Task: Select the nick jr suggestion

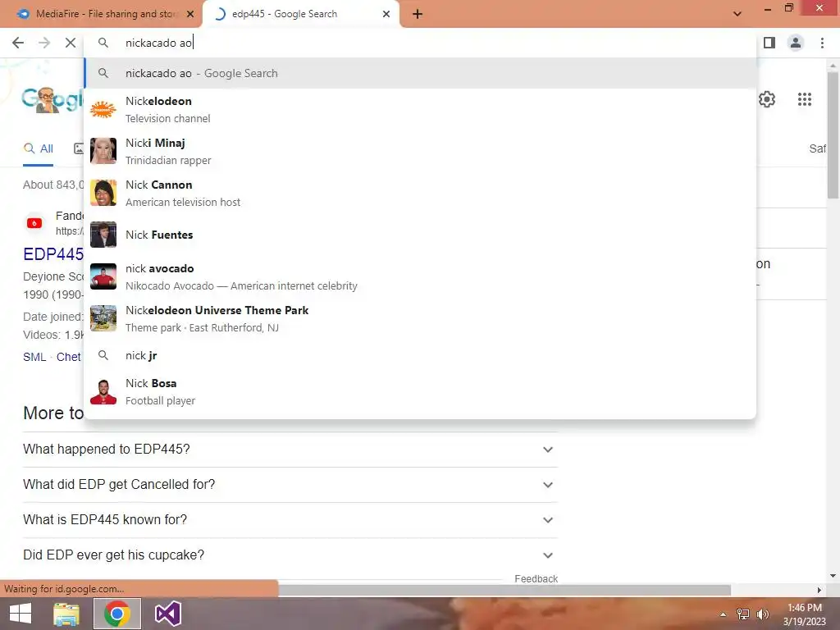Action: click(420, 356)
